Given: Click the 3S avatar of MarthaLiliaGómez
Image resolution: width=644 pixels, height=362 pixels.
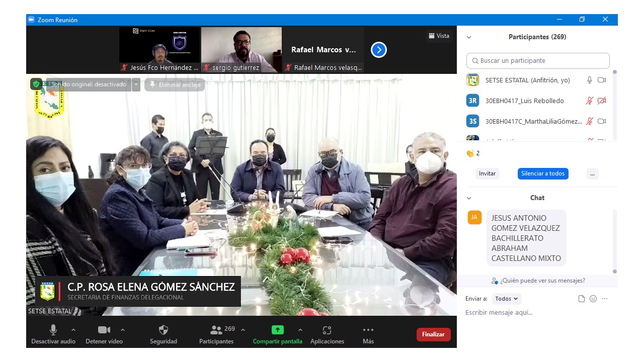Looking at the screenshot, I should (x=472, y=121).
